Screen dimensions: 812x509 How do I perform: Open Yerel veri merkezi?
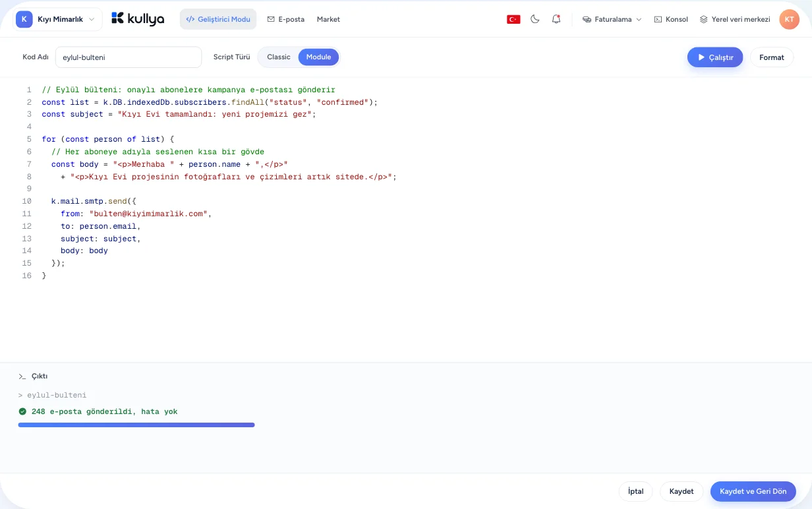point(735,20)
